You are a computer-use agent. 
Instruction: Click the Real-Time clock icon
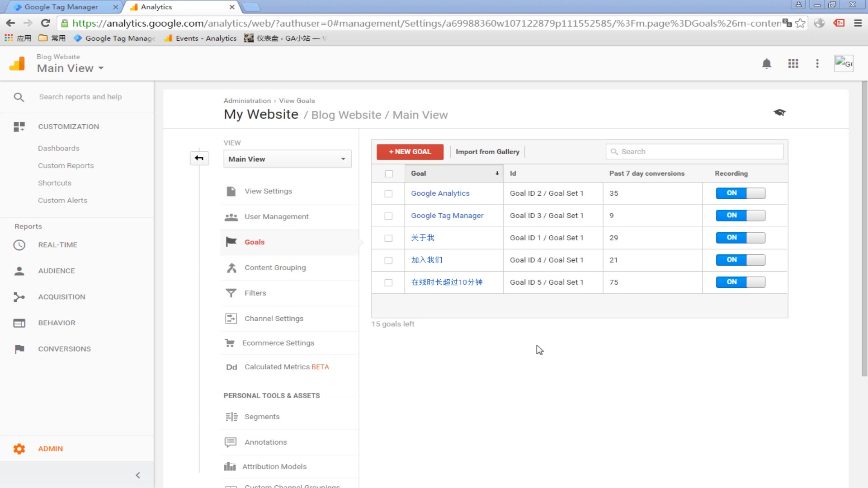(x=19, y=245)
